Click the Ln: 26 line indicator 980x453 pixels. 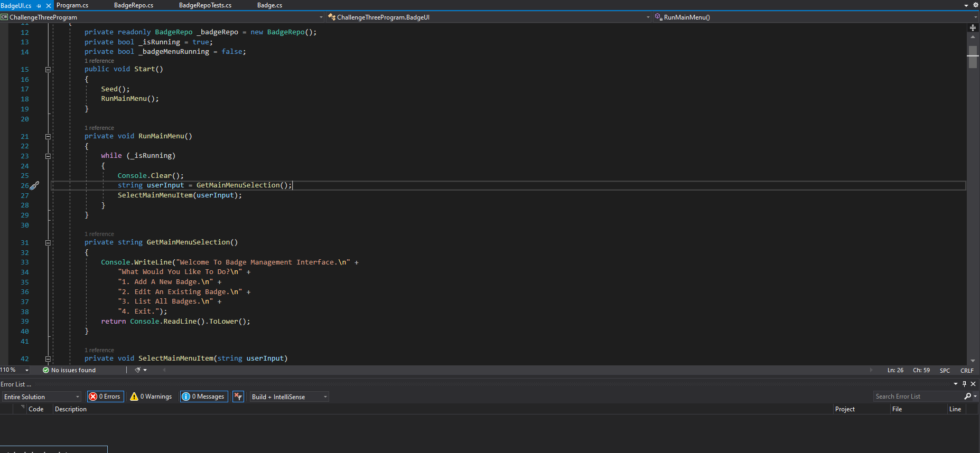(x=895, y=370)
